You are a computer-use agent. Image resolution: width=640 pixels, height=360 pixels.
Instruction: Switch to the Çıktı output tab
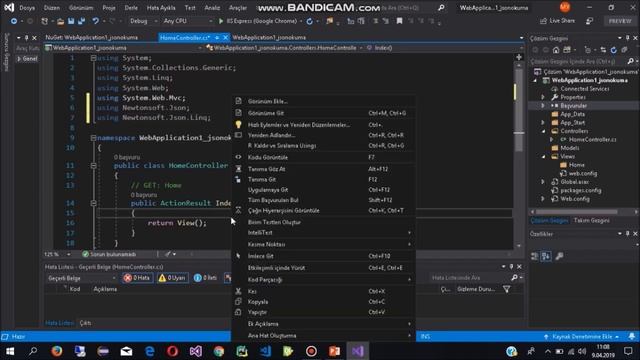[x=85, y=323]
